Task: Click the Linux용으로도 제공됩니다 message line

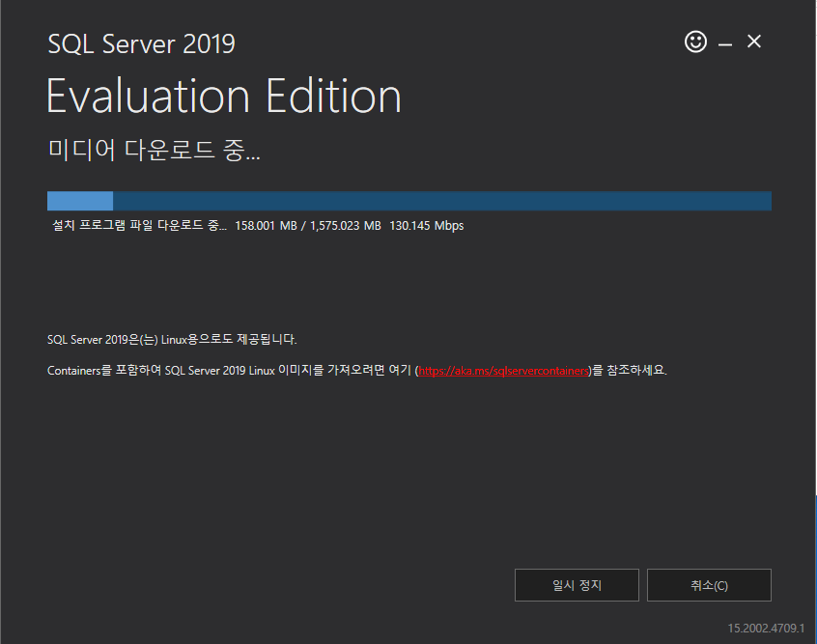Action: point(172,339)
